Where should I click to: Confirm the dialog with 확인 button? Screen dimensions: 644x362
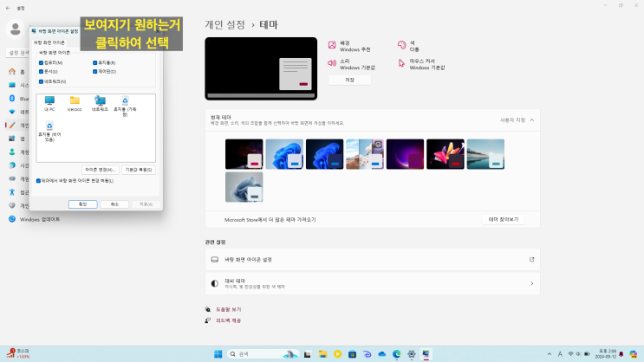click(83, 204)
